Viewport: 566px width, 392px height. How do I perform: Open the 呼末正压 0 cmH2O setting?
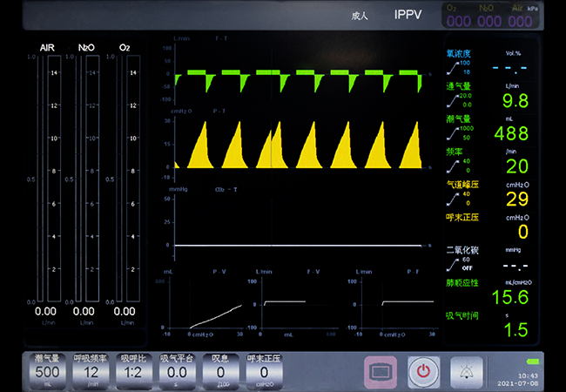pos(264,370)
